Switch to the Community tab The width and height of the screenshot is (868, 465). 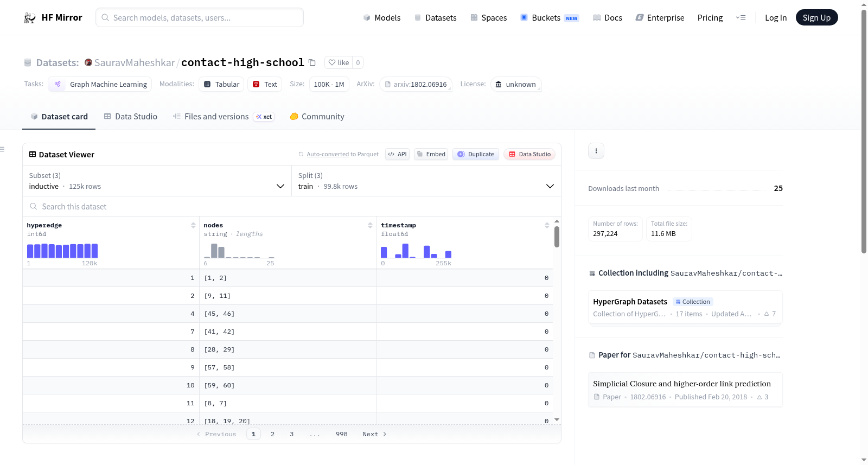tap(317, 117)
